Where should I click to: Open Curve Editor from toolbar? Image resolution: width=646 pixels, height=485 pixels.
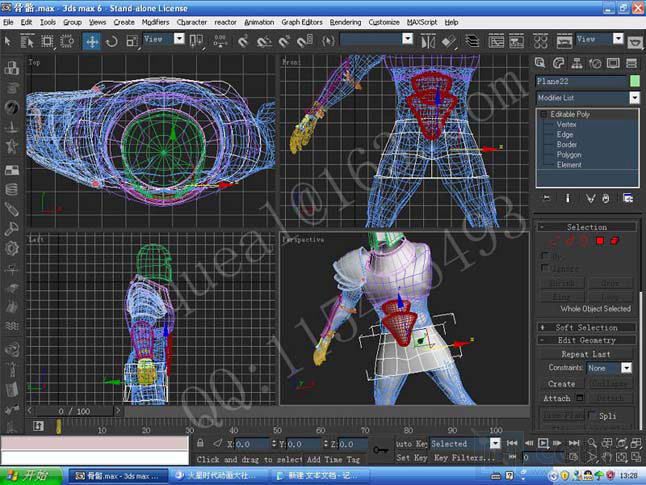coord(496,41)
